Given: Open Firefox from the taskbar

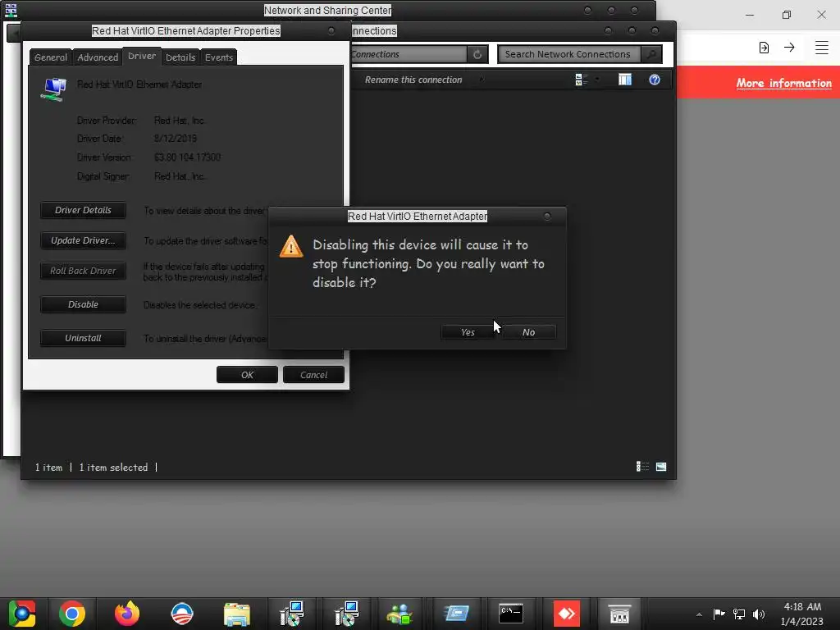Looking at the screenshot, I should coord(127,614).
